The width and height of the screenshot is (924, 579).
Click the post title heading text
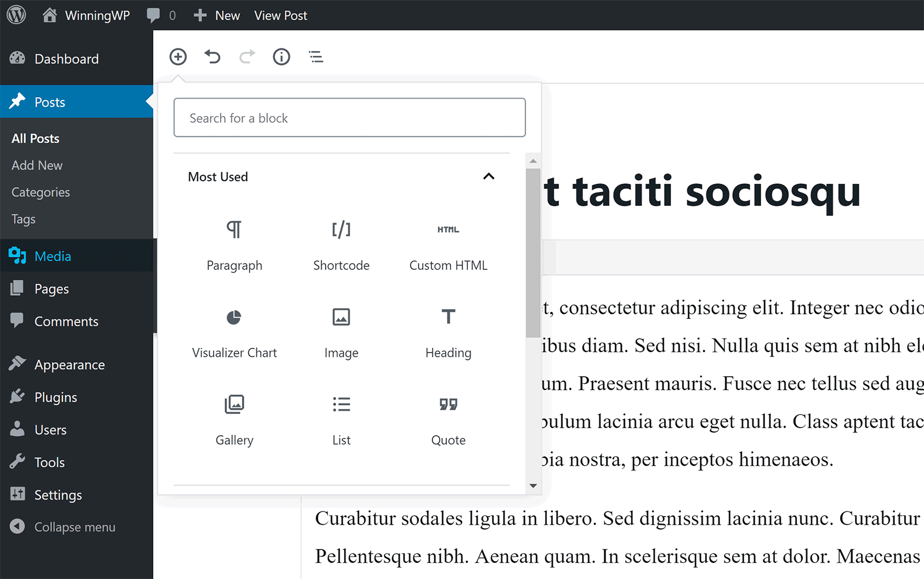click(x=703, y=191)
